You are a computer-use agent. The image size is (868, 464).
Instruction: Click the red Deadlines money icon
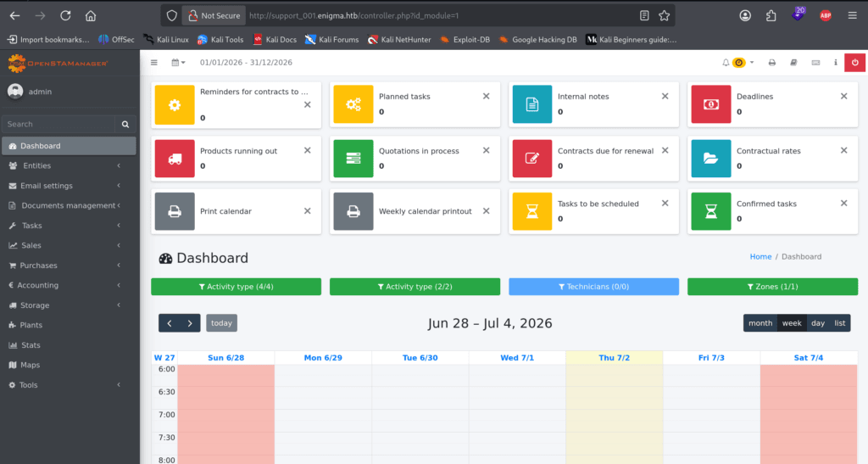coord(711,104)
